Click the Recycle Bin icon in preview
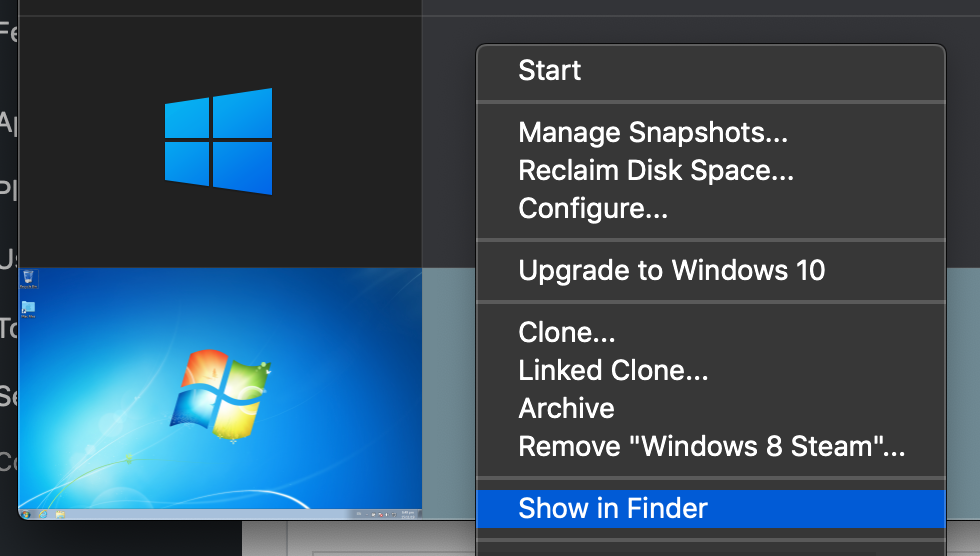 (29, 278)
